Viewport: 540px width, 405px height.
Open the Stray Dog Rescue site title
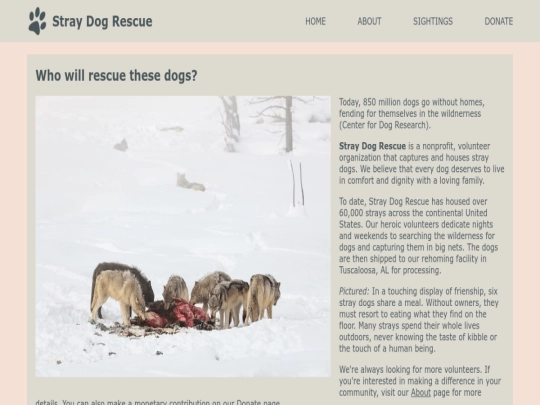102,21
